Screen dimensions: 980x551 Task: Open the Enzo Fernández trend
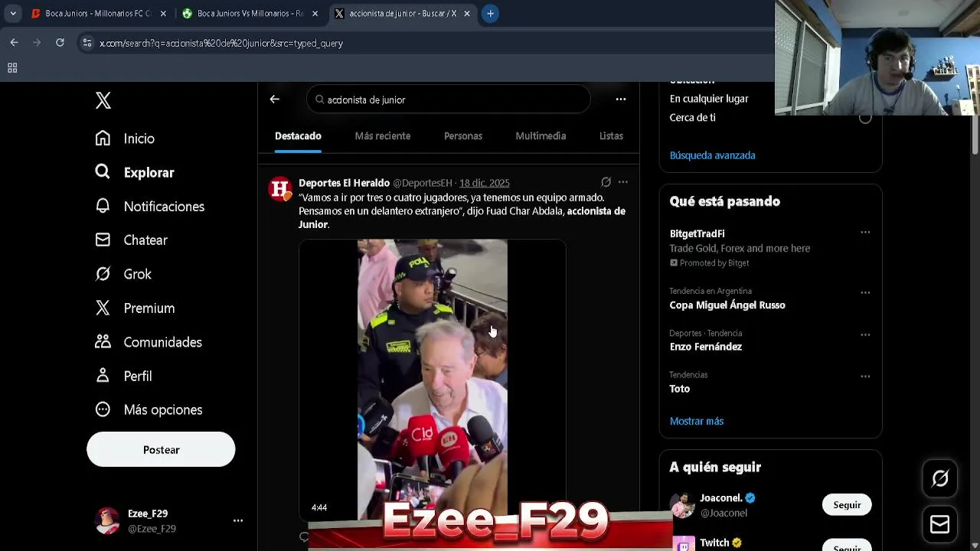pyautogui.click(x=705, y=347)
